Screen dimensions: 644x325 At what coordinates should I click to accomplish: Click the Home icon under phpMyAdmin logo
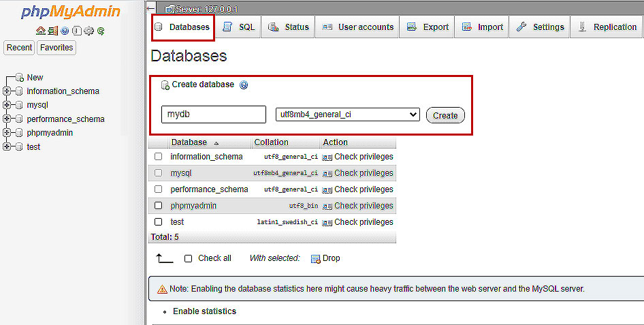click(x=40, y=31)
